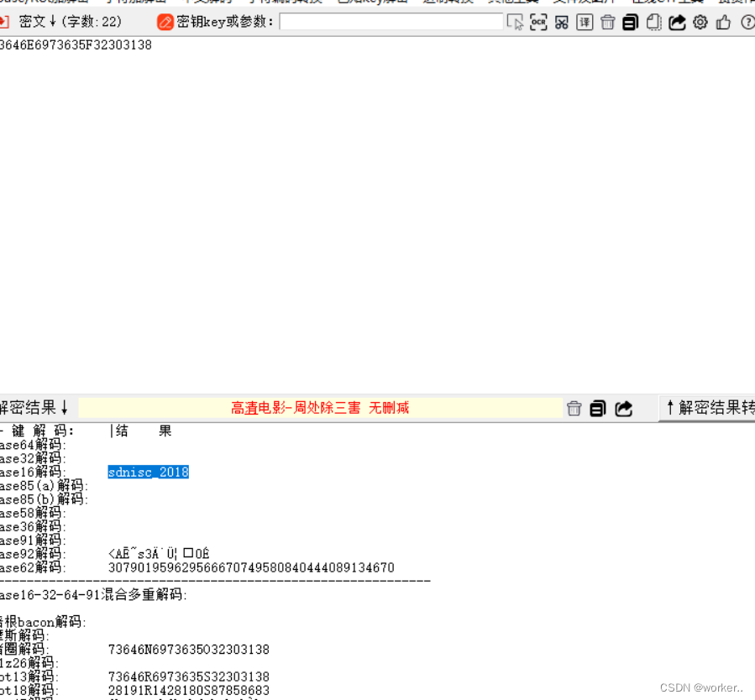Screen dimensions: 755x700
Task: Open the 进制转换 menu
Action: (x=448, y=3)
